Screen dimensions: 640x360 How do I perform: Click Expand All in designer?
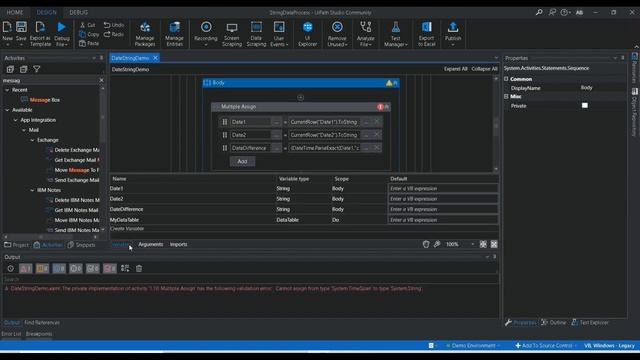pyautogui.click(x=456, y=69)
